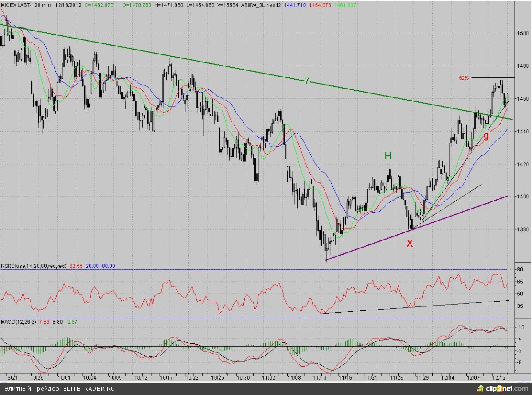
Task: Select the 10/17 date on time axis
Action: 167,377
